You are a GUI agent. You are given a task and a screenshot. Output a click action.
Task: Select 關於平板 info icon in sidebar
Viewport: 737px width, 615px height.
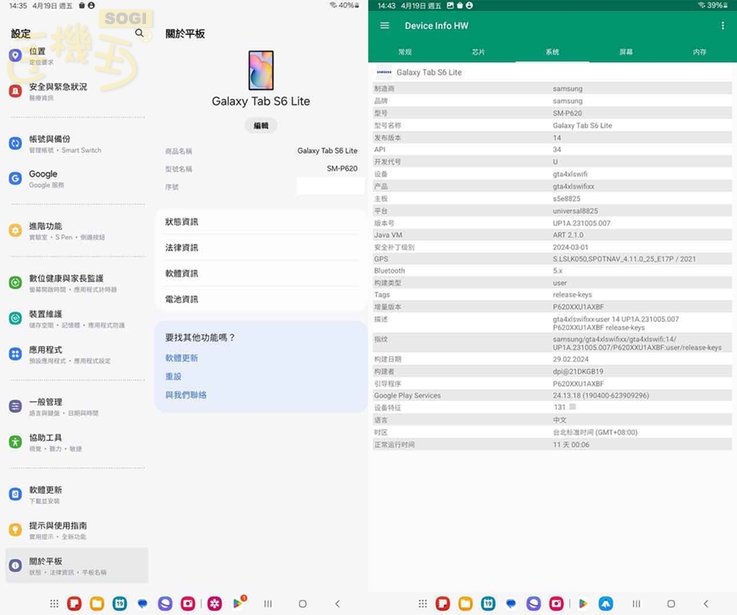click(16, 565)
